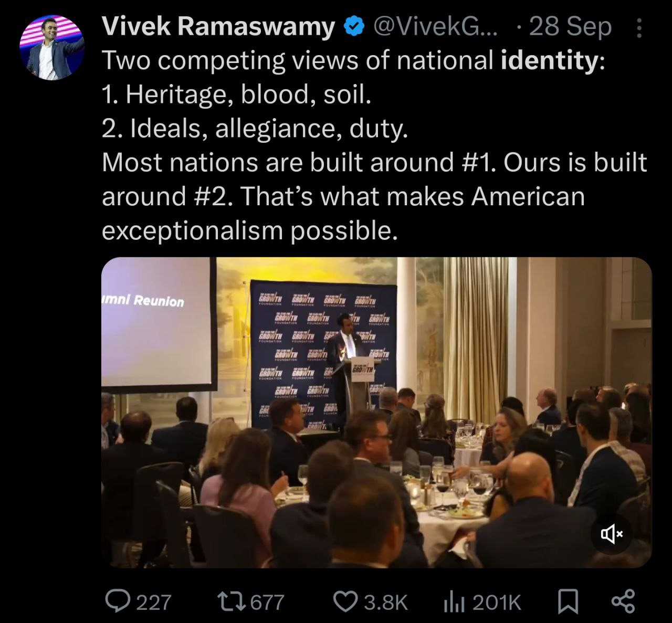Open Vivek Ramaswamy's profile avatar
672x623 pixels.
point(52,47)
